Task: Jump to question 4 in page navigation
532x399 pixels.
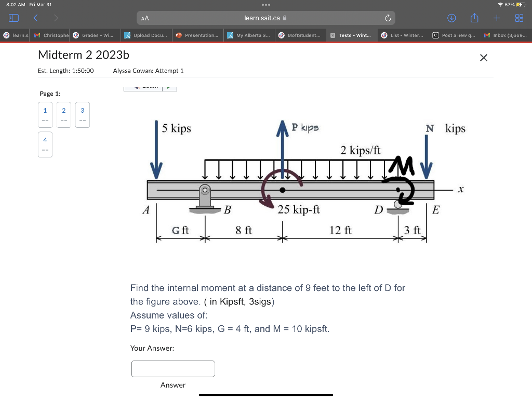Action: (x=45, y=144)
